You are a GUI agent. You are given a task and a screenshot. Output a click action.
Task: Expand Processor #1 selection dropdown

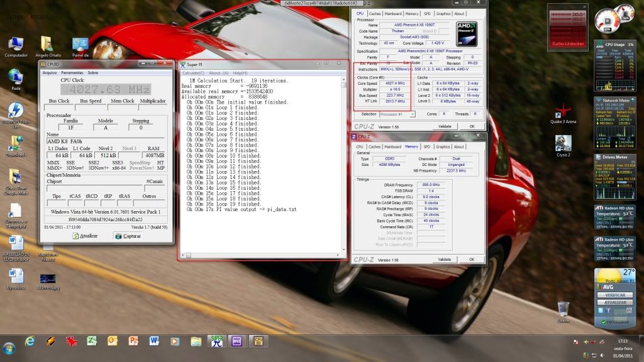pos(413,114)
